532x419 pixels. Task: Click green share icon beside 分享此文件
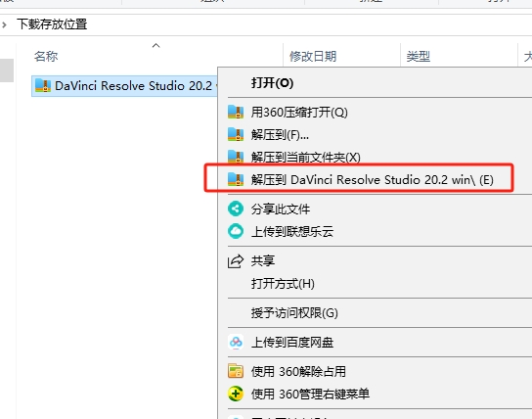[236, 209]
